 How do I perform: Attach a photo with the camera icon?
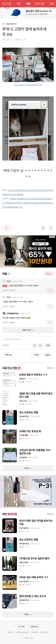[35, 345]
